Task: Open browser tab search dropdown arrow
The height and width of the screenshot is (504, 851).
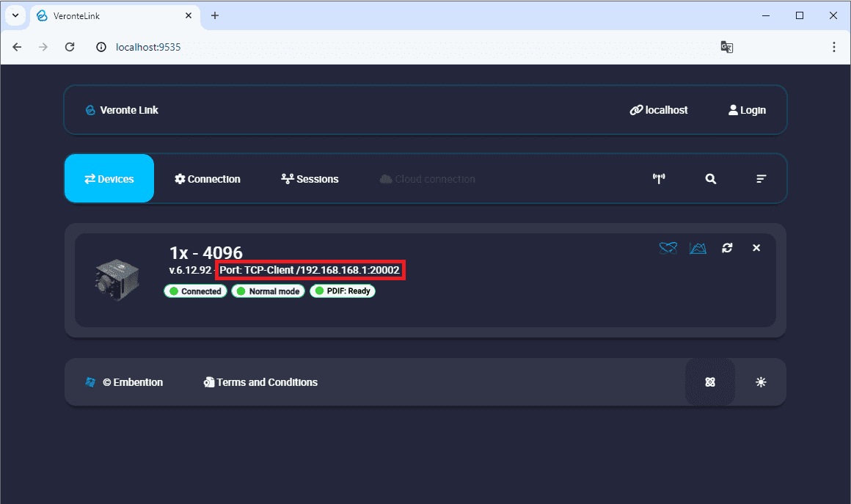Action: coord(15,15)
